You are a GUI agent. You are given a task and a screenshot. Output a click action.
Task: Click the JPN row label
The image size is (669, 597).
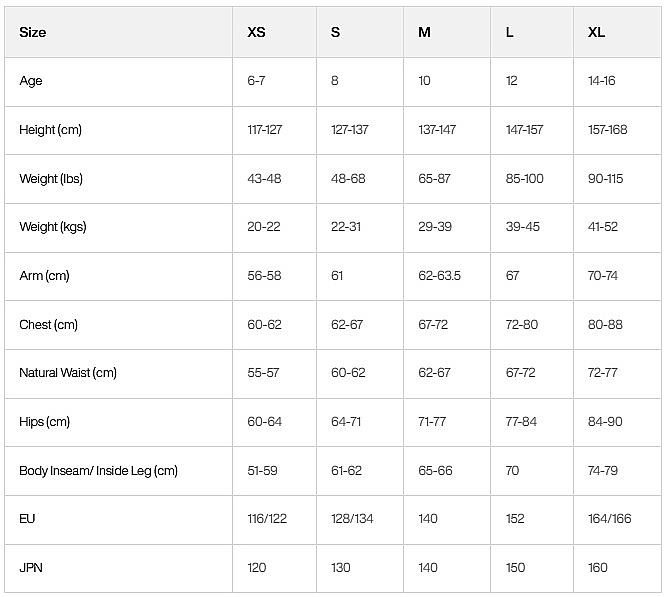[31, 568]
